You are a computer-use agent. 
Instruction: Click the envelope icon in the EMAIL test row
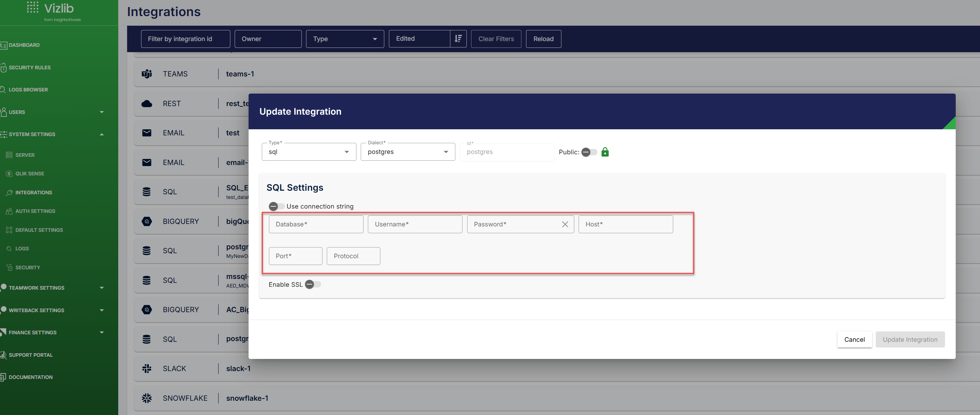(x=147, y=133)
